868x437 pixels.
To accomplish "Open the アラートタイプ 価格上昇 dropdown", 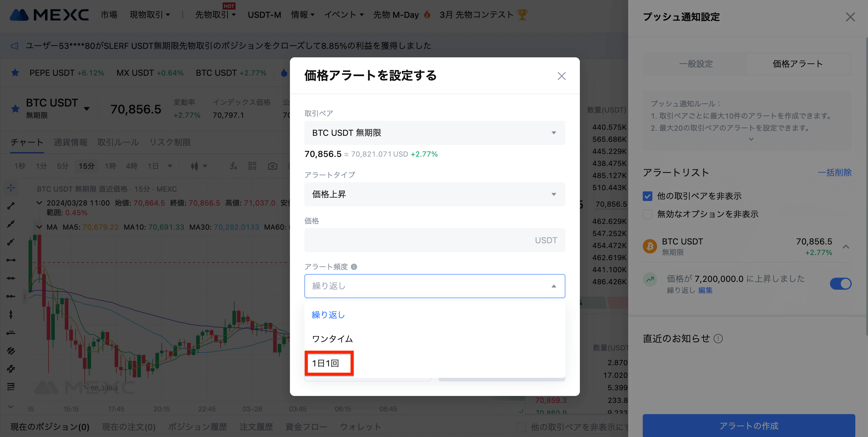I will click(434, 194).
